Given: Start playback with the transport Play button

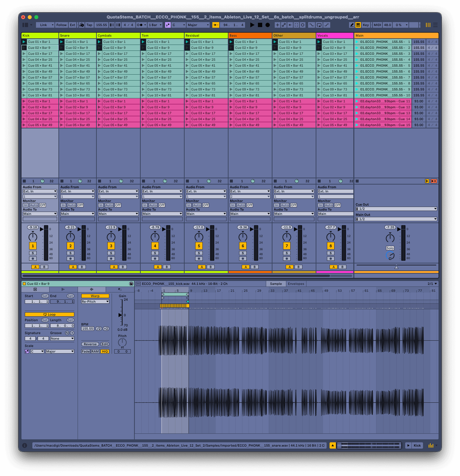Looking at the screenshot, I should click(x=252, y=25).
